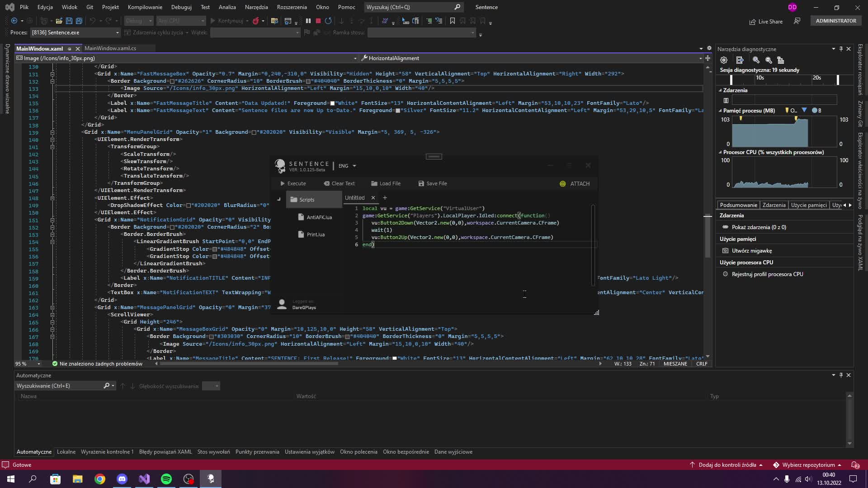Image resolution: width=868 pixels, height=488 pixels.
Task: Open the Debuguj menu
Action: click(181, 7)
